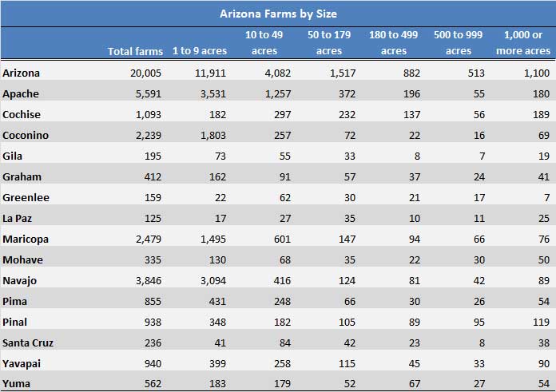Select the '1,000 or more acres' header
Viewport: 556px width, 392px height.
522,43
